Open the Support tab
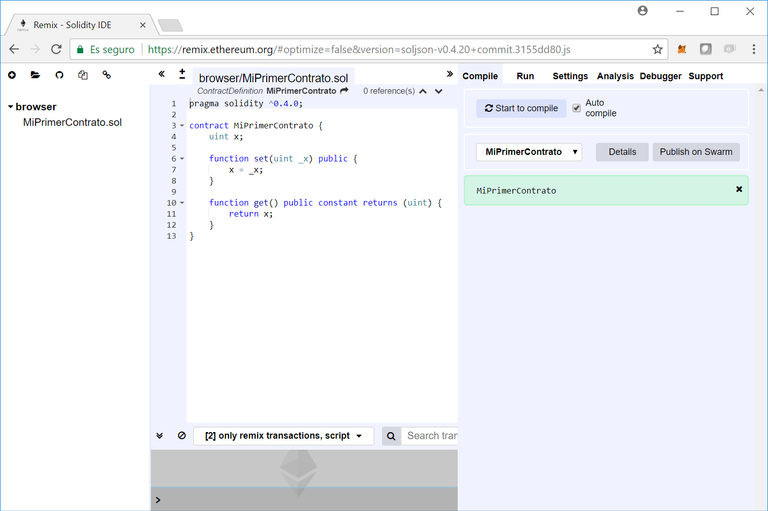Viewport: 768px width, 511px height. (x=705, y=76)
